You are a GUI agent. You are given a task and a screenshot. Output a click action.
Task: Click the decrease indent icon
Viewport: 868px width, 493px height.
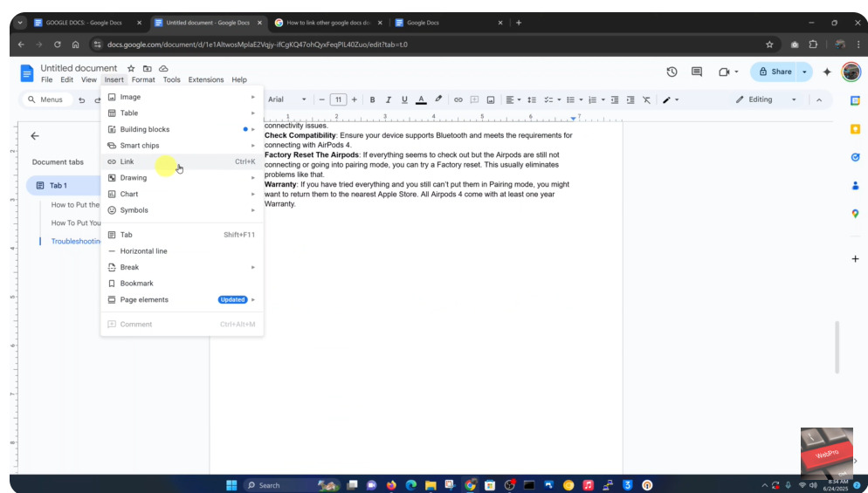(x=615, y=99)
